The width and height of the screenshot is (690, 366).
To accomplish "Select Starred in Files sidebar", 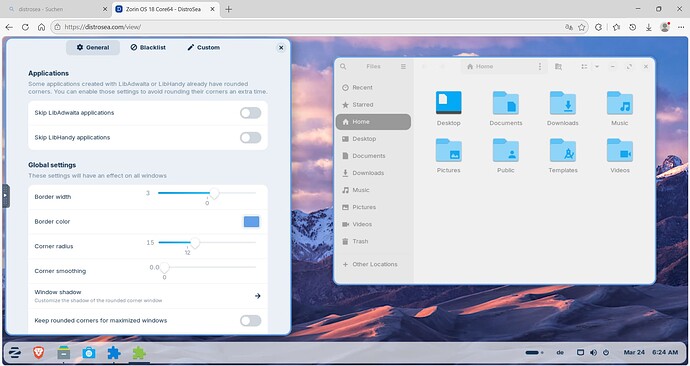I will pos(374,105).
